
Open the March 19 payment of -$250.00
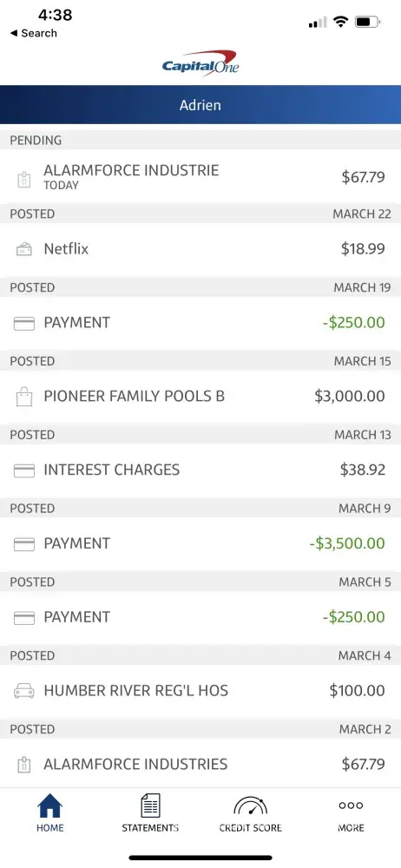pyautogui.click(x=200, y=323)
